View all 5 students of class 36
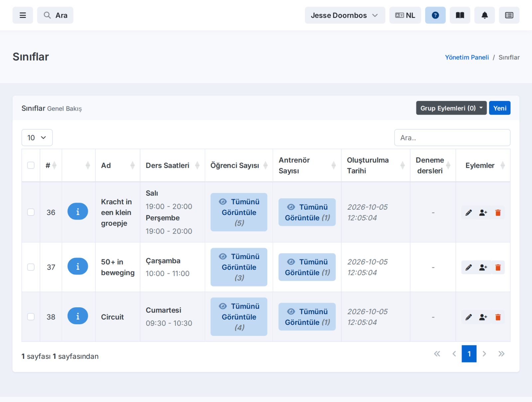The width and height of the screenshot is (532, 402). (239, 212)
